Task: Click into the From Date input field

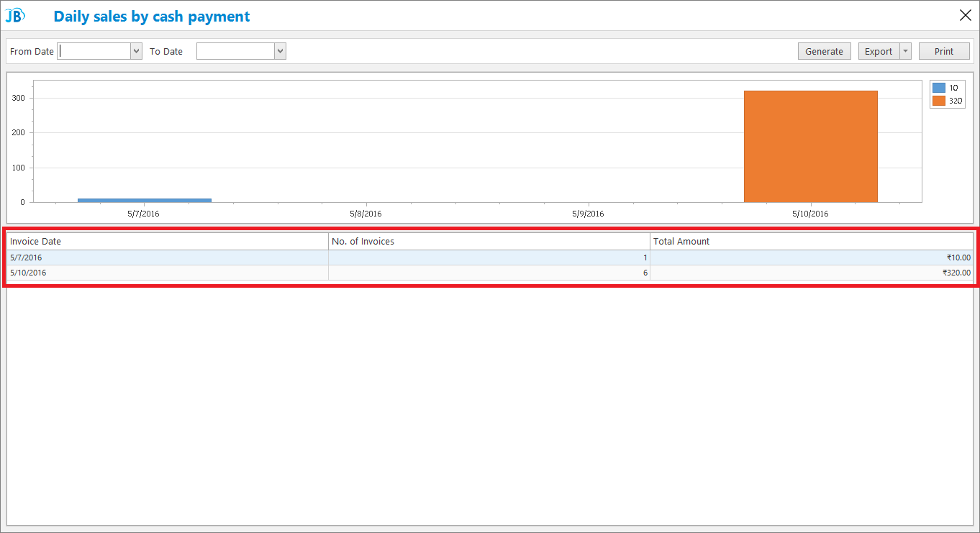Action: tap(94, 51)
